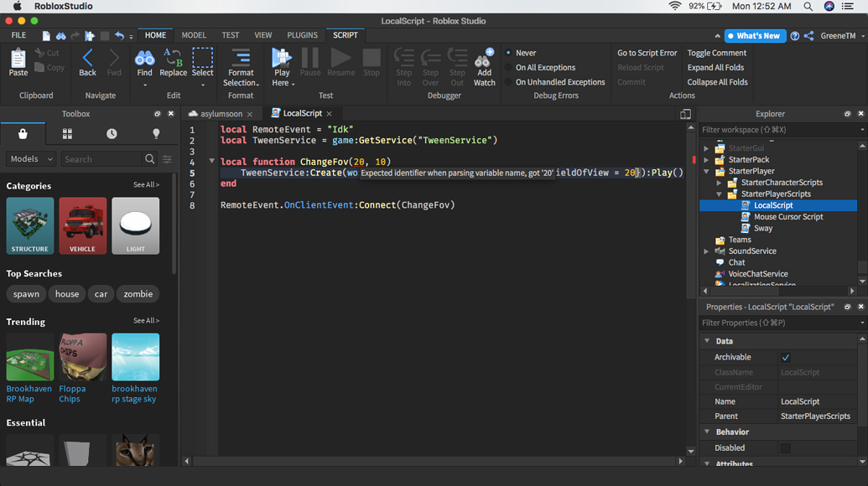This screenshot has width=868, height=486.
Task: Click the Copy icon in Clipboard
Action: point(39,68)
